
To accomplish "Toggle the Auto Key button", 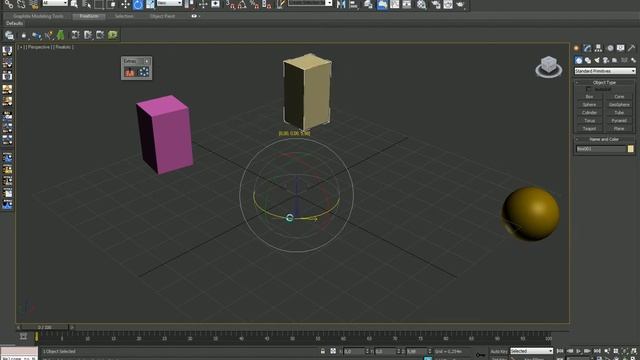I will [x=498, y=351].
